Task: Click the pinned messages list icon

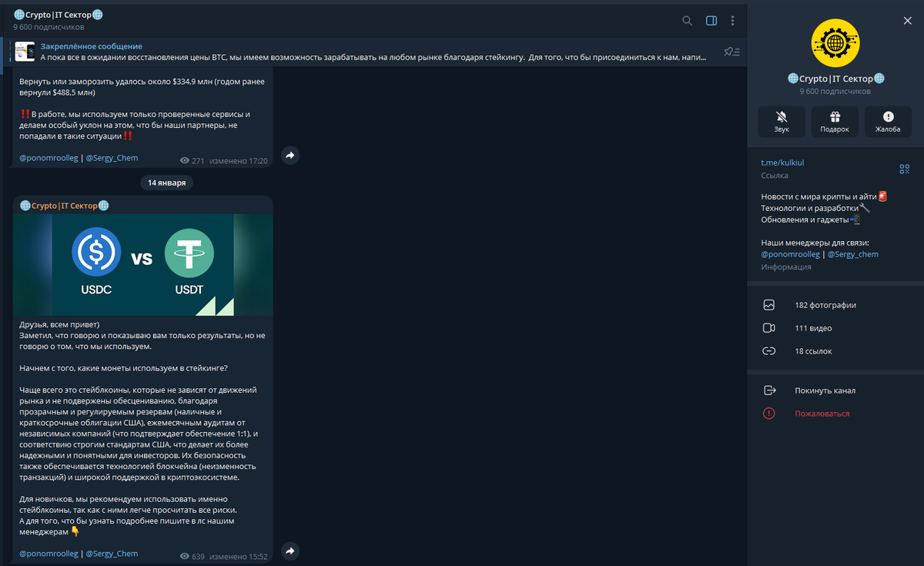Action: (731, 52)
